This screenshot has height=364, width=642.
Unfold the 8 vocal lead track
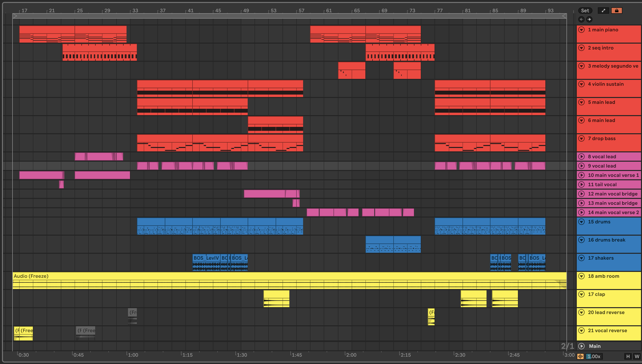(x=581, y=157)
